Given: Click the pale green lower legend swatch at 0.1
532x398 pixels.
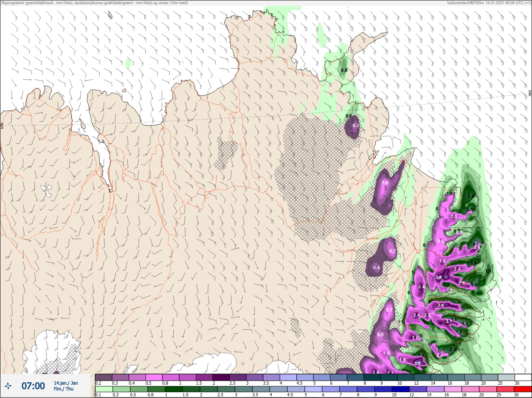Looking at the screenshot, I should (x=103, y=389).
